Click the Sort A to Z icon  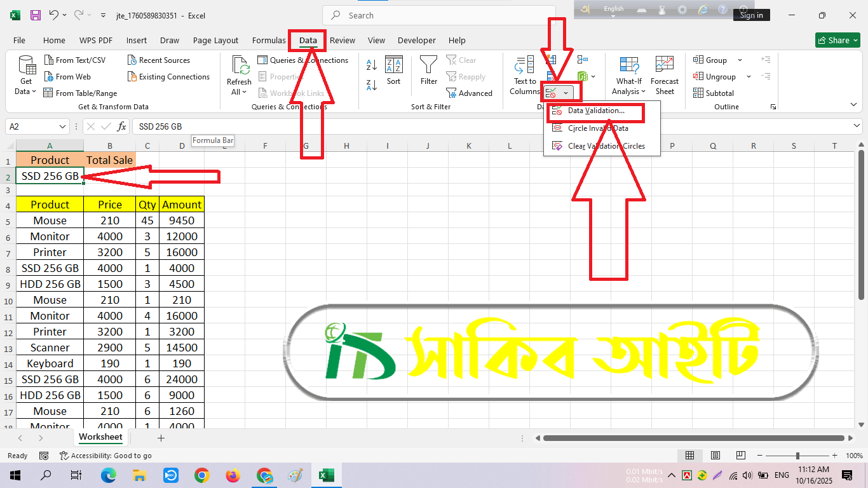[x=372, y=65]
